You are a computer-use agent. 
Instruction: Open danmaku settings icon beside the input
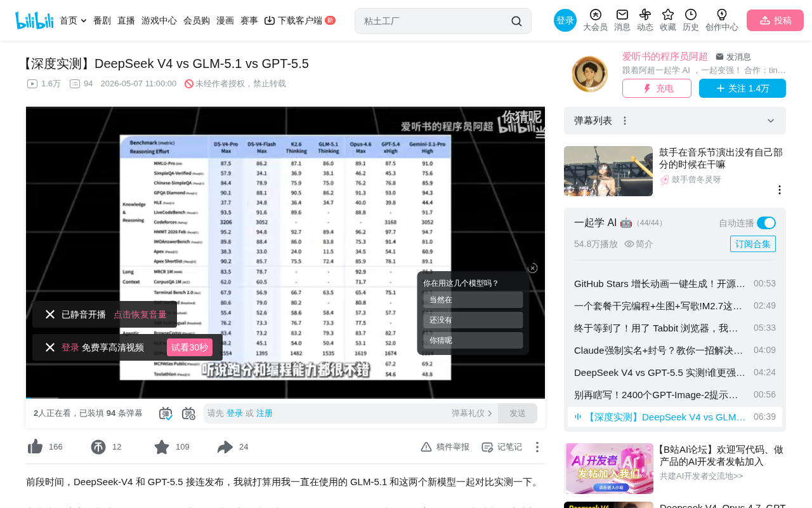[188, 413]
